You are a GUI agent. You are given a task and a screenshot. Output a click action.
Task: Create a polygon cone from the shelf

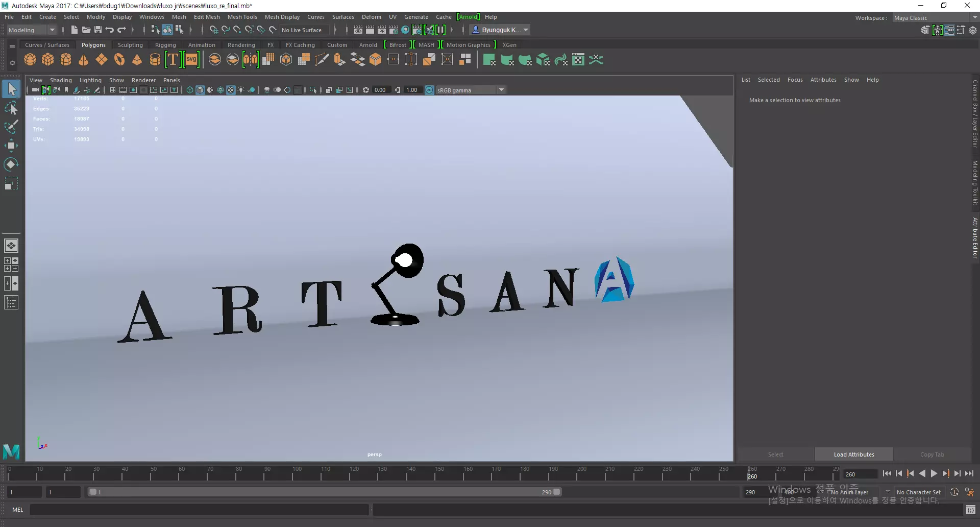[84, 60]
